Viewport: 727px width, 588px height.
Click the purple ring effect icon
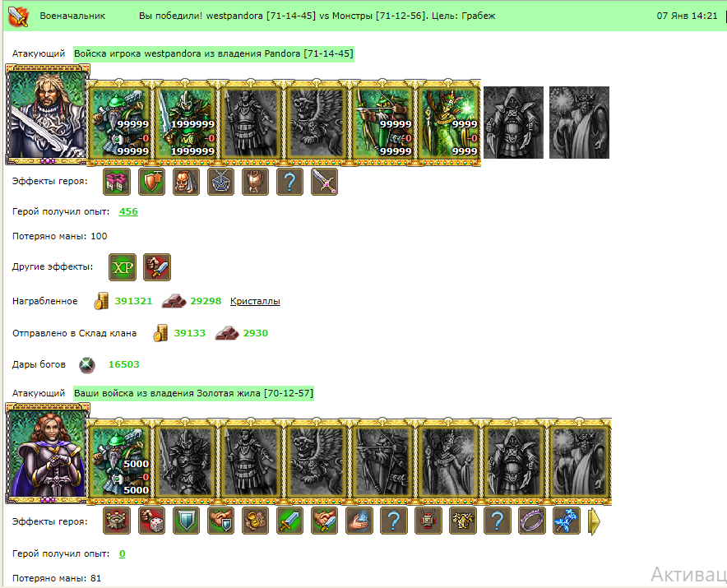tap(532, 521)
